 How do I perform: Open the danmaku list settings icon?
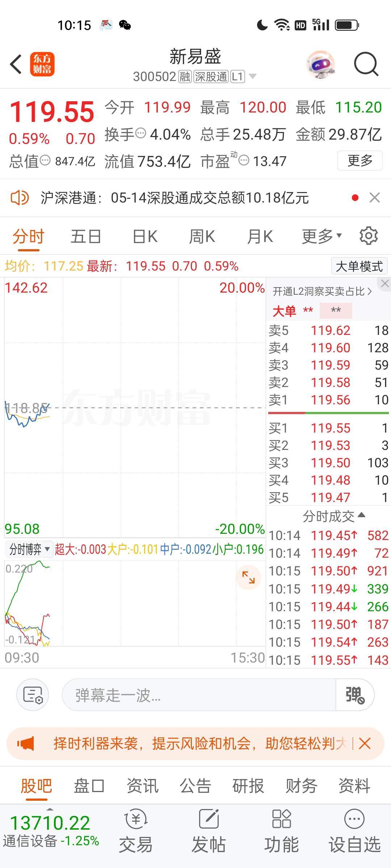pos(33,695)
